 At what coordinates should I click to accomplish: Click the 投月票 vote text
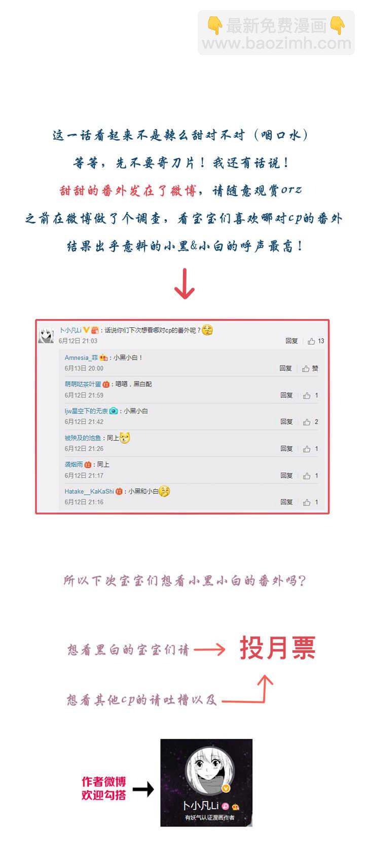(x=277, y=648)
